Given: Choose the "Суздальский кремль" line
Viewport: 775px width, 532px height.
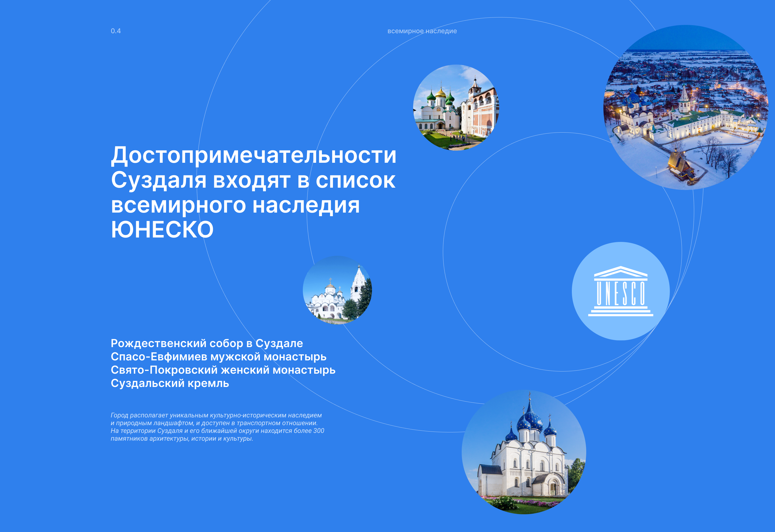Looking at the screenshot, I should coord(170,383).
